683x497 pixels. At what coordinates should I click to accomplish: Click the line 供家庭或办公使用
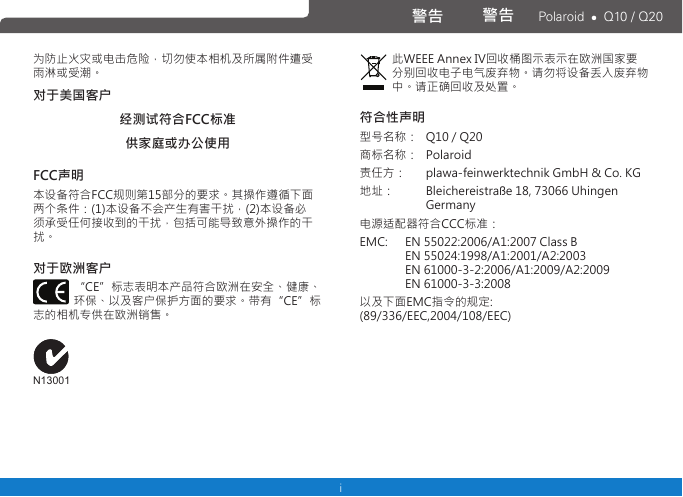pos(178,143)
